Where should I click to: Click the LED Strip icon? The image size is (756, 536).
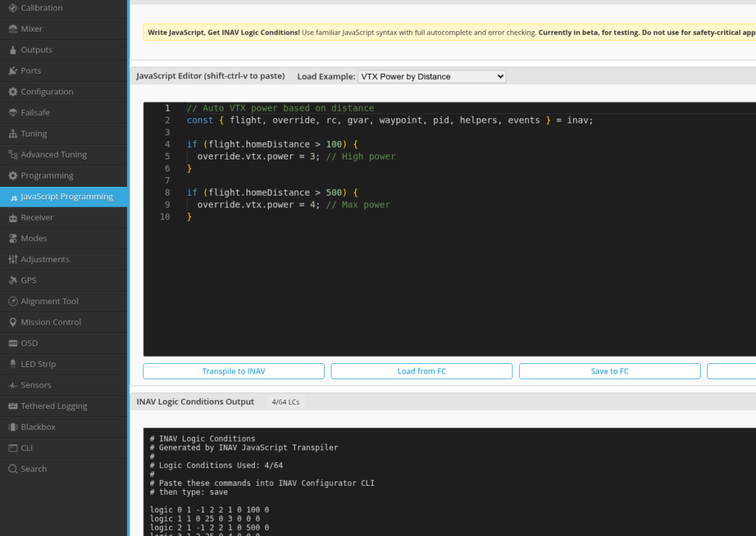tap(13, 364)
